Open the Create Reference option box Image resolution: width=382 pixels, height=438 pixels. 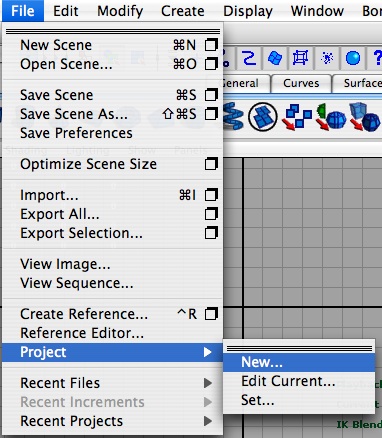pyautogui.click(x=211, y=314)
